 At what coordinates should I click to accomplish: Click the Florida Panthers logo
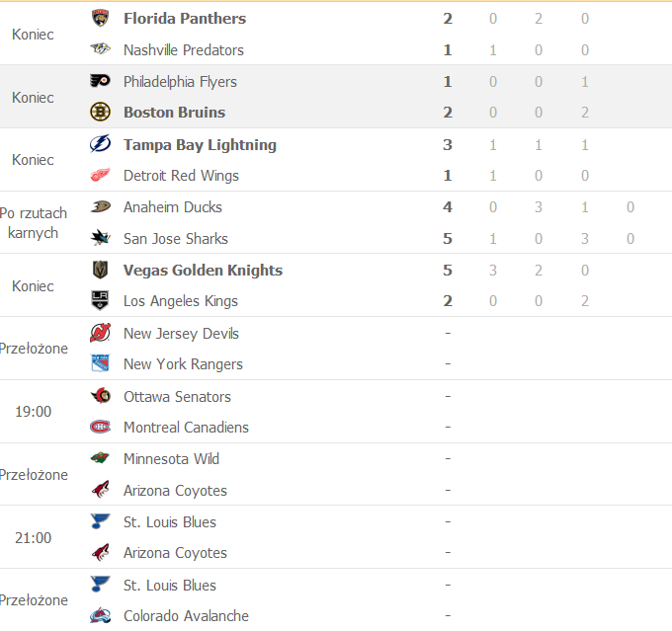[x=100, y=19]
